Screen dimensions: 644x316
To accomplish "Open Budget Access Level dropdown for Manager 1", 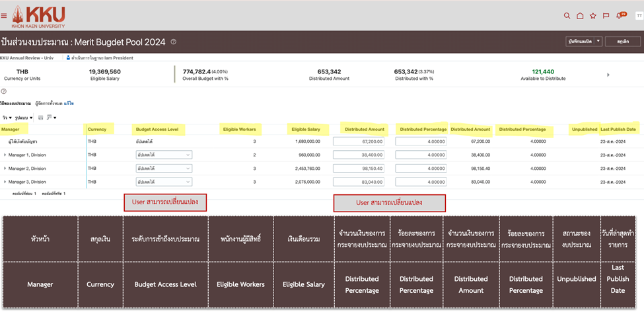I will [164, 155].
